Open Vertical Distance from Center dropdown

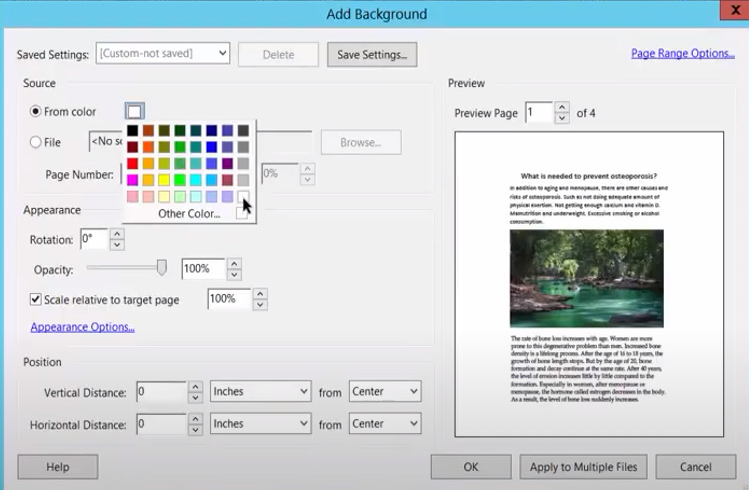pyautogui.click(x=385, y=391)
